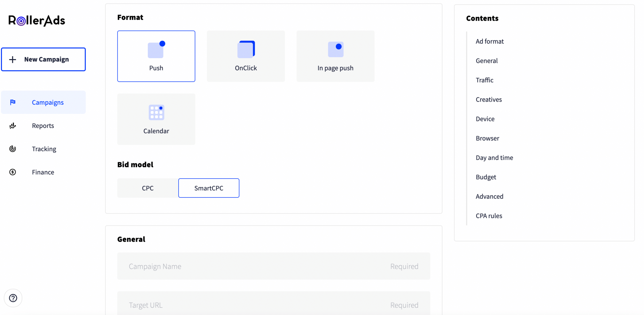The width and height of the screenshot is (644, 315).
Task: Jump to the Budget section
Action: [486, 177]
